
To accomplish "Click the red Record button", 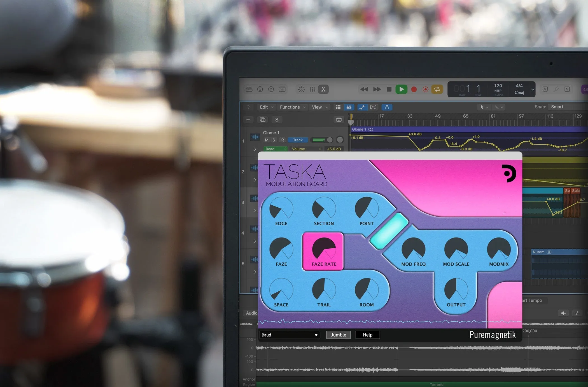I will tap(414, 89).
